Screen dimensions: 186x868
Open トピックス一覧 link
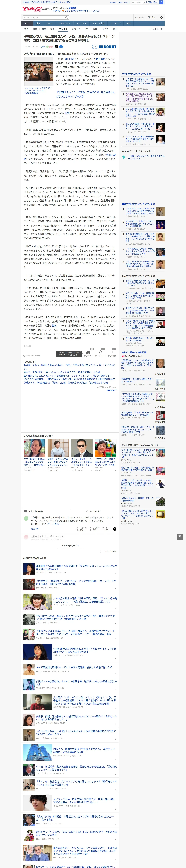click(x=155, y=29)
